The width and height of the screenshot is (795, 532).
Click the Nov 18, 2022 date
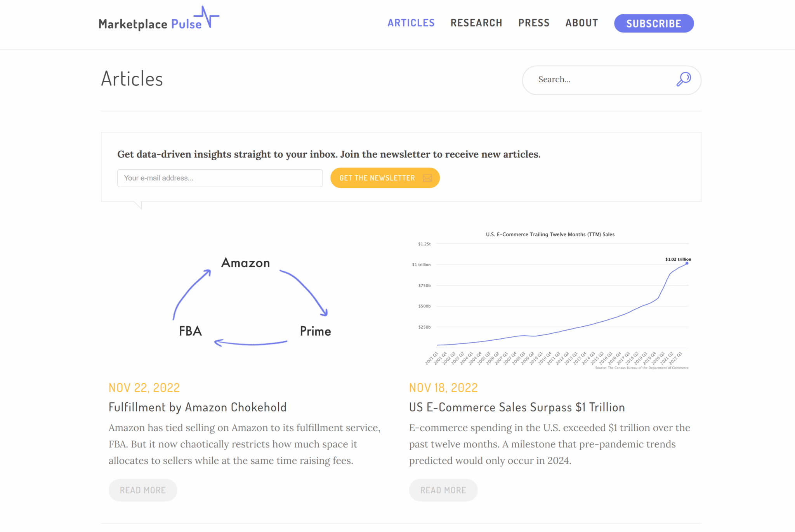click(443, 388)
